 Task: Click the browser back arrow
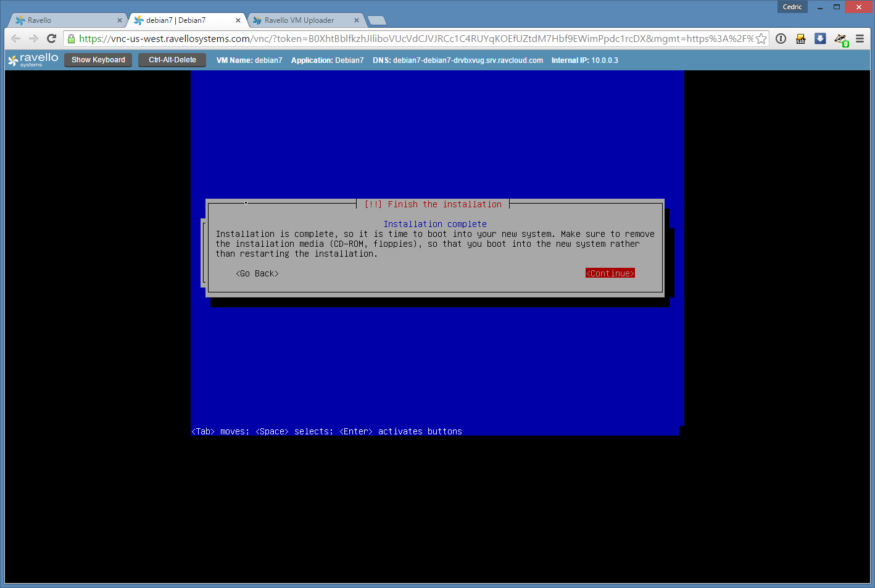[16, 39]
